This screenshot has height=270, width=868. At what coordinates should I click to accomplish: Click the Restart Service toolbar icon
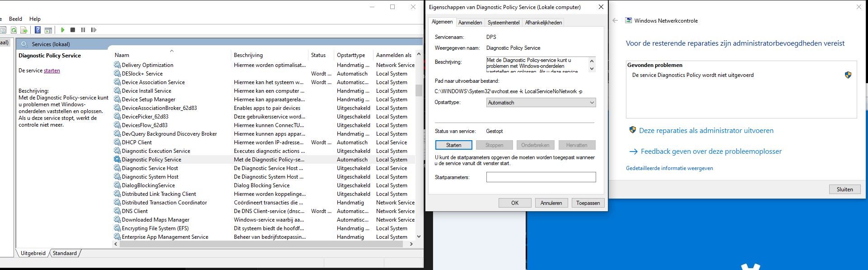point(93,30)
